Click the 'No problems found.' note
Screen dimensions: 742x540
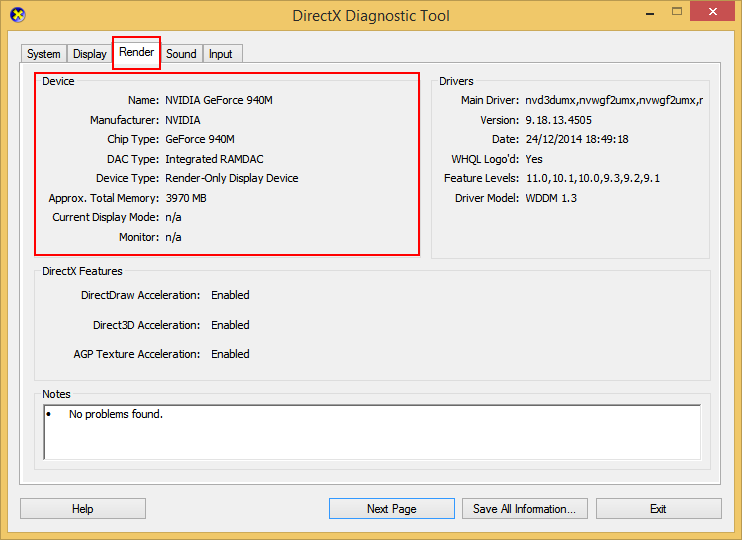point(115,414)
